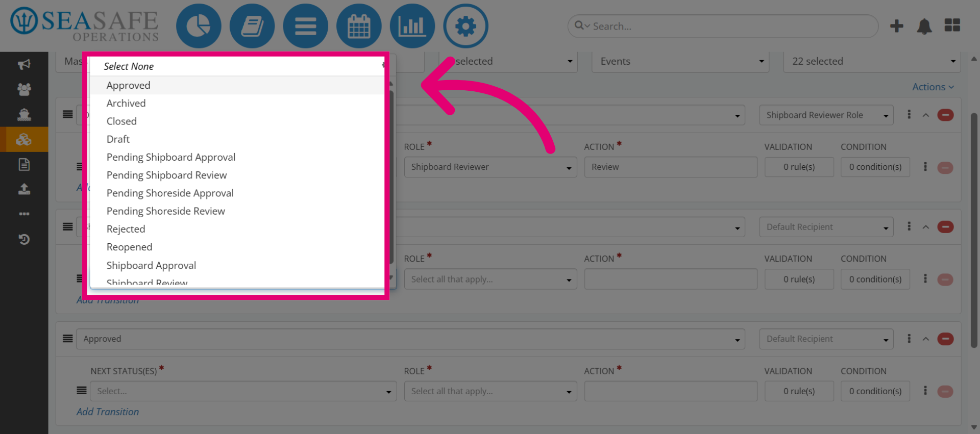Select Rejected from the status list
980x434 pixels.
pyautogui.click(x=237, y=229)
